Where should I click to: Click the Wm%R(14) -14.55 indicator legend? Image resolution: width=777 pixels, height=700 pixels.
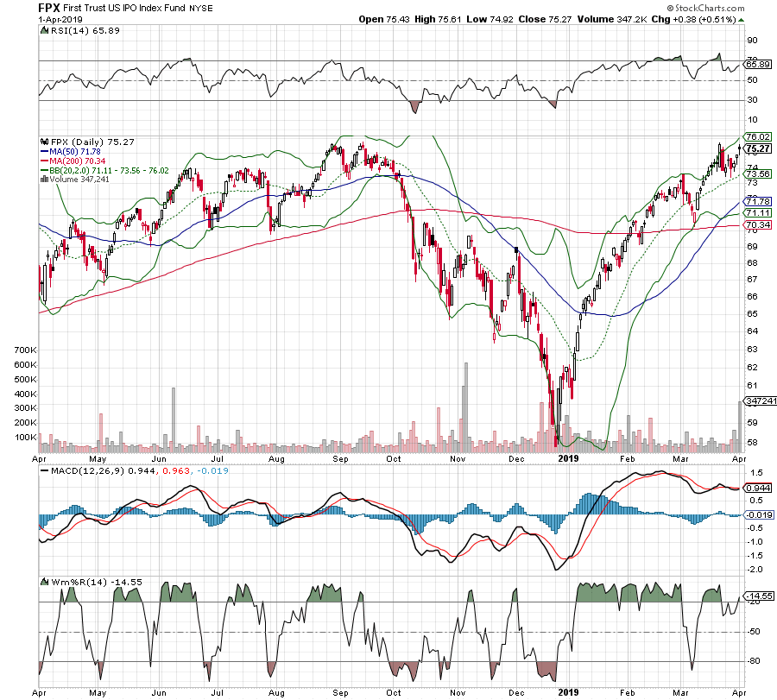point(97,582)
